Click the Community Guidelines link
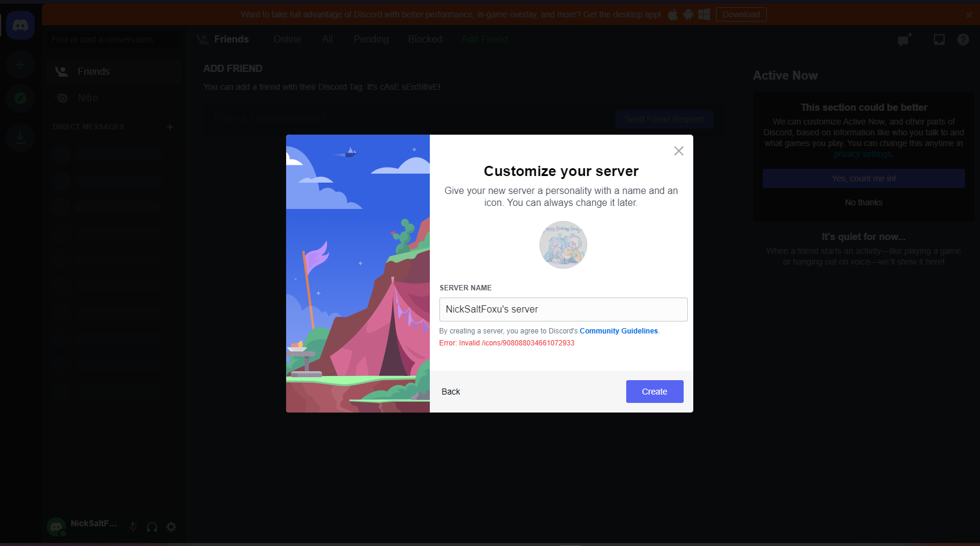Screen dimensions: 980x546 tap(618, 330)
